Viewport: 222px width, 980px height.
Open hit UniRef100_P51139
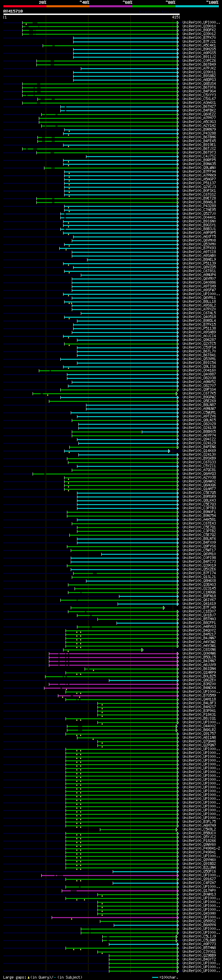199,263
